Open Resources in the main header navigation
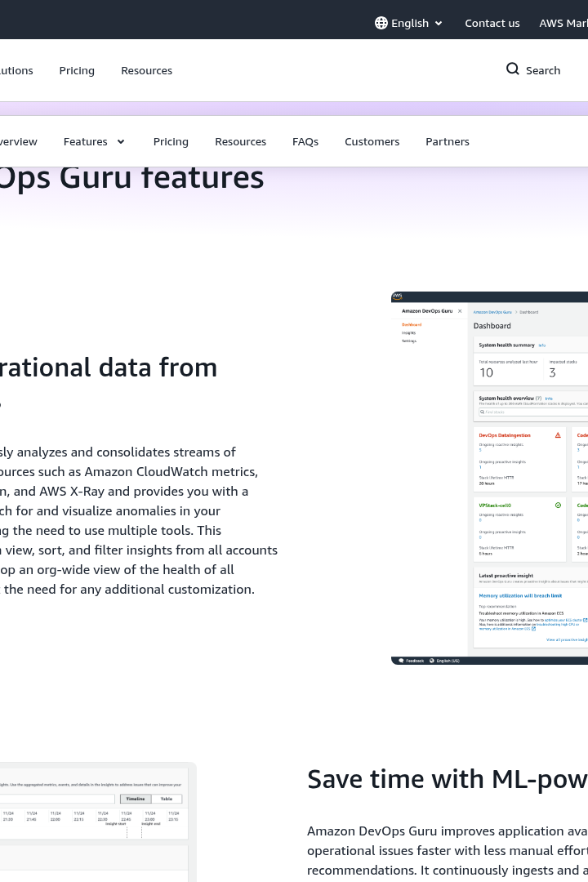This screenshot has height=882, width=588. [x=146, y=70]
